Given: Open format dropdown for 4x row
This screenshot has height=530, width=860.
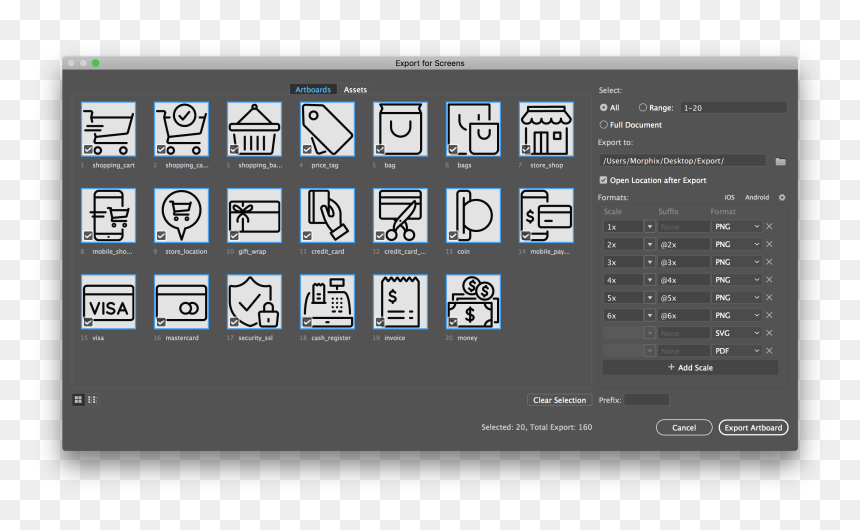Looking at the screenshot, I should click(x=737, y=280).
